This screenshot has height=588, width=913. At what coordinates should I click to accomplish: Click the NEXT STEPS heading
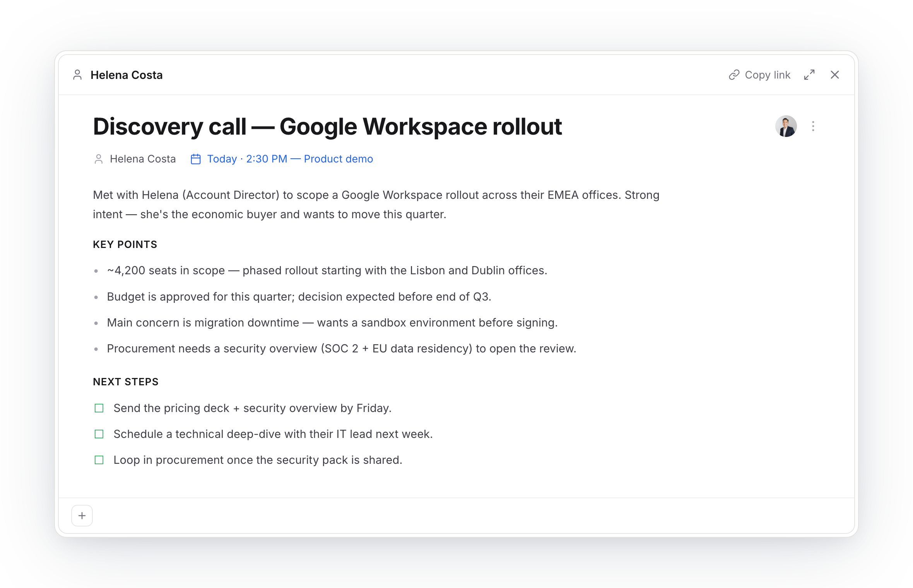pyautogui.click(x=126, y=382)
